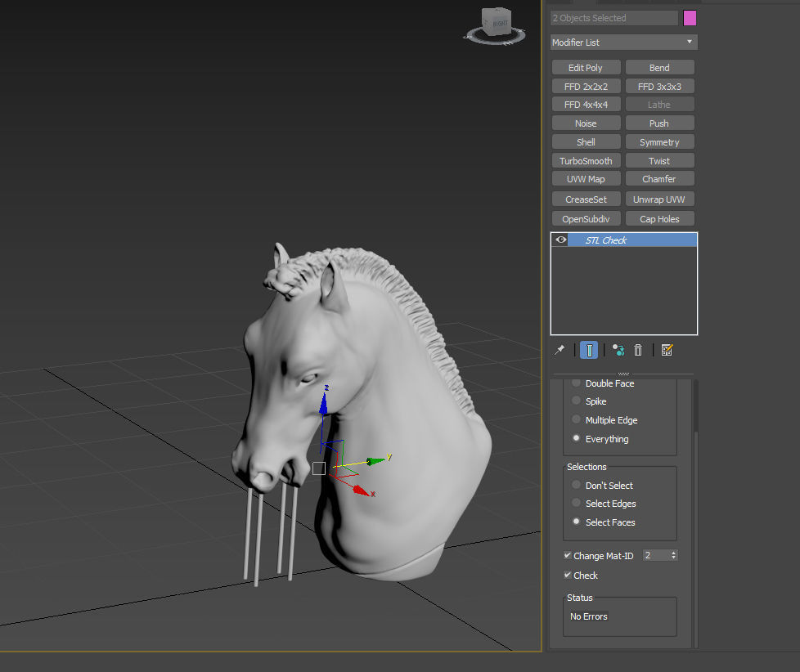This screenshot has width=800, height=672.
Task: Add FFD 2x2x2 modifier
Action: 587,86
